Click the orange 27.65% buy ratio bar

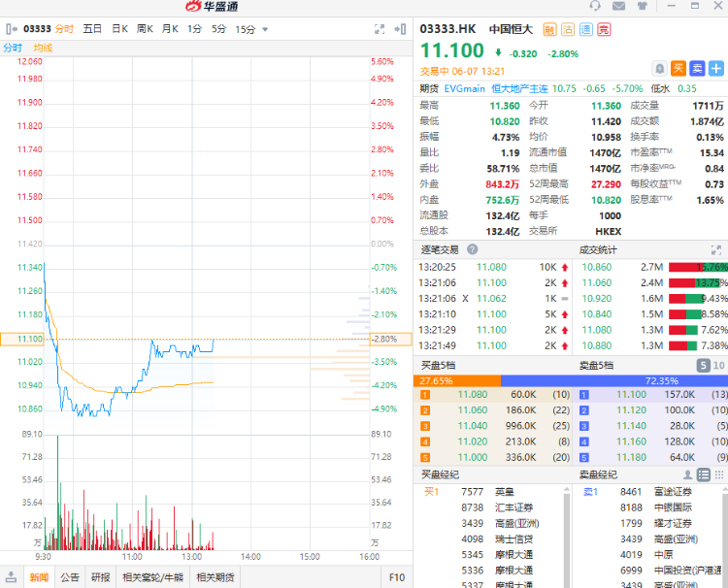(457, 381)
